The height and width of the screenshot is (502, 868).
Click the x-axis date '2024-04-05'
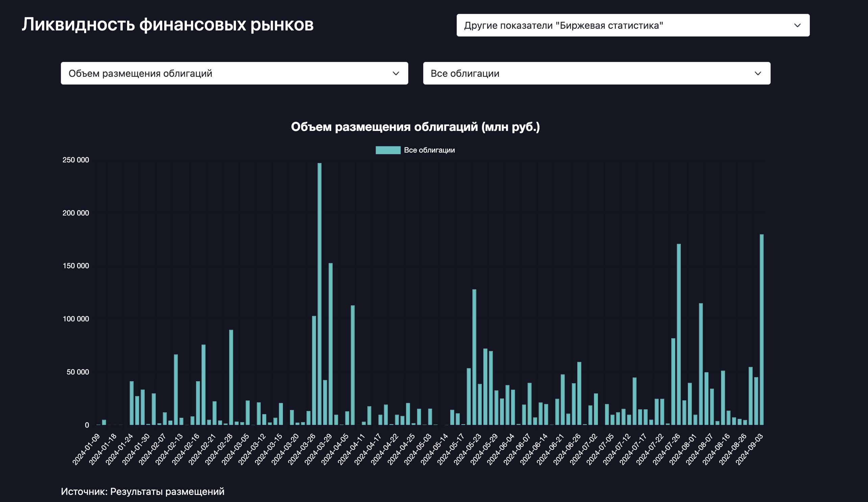click(335, 450)
